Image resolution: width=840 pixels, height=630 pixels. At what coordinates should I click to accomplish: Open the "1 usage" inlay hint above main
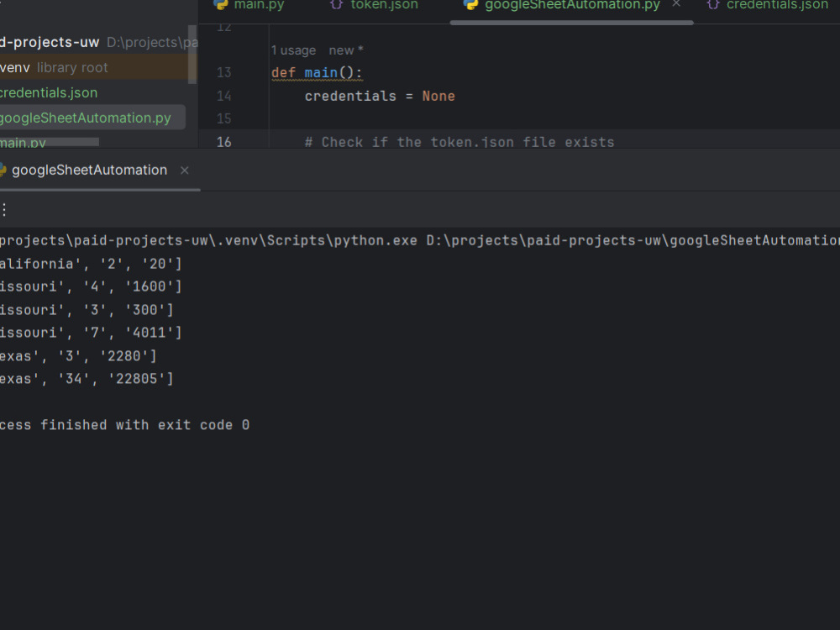[293, 50]
